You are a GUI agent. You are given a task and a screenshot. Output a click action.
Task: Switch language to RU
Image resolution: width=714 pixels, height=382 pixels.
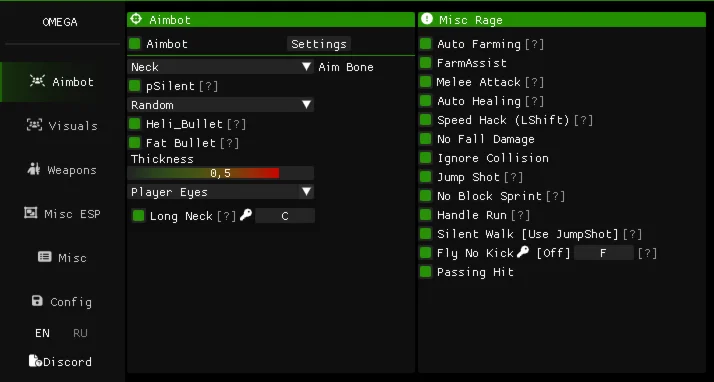(80, 333)
